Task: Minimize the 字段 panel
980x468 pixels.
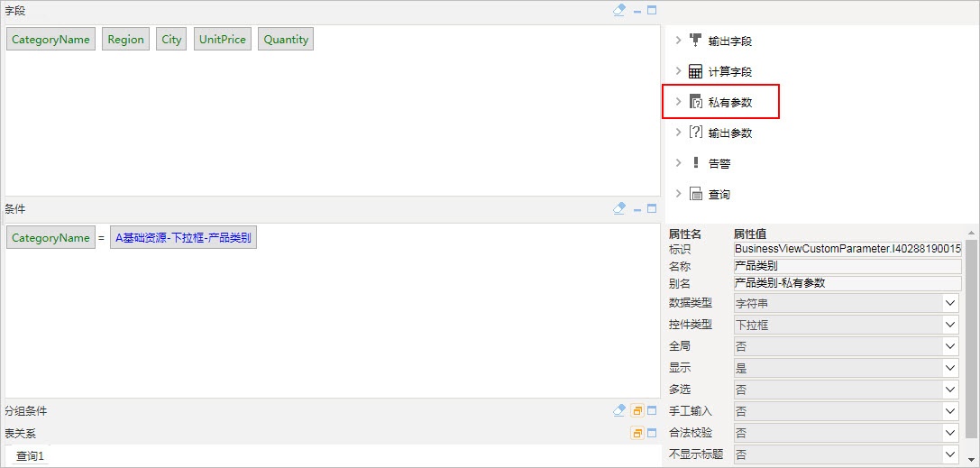Action: coord(637,11)
